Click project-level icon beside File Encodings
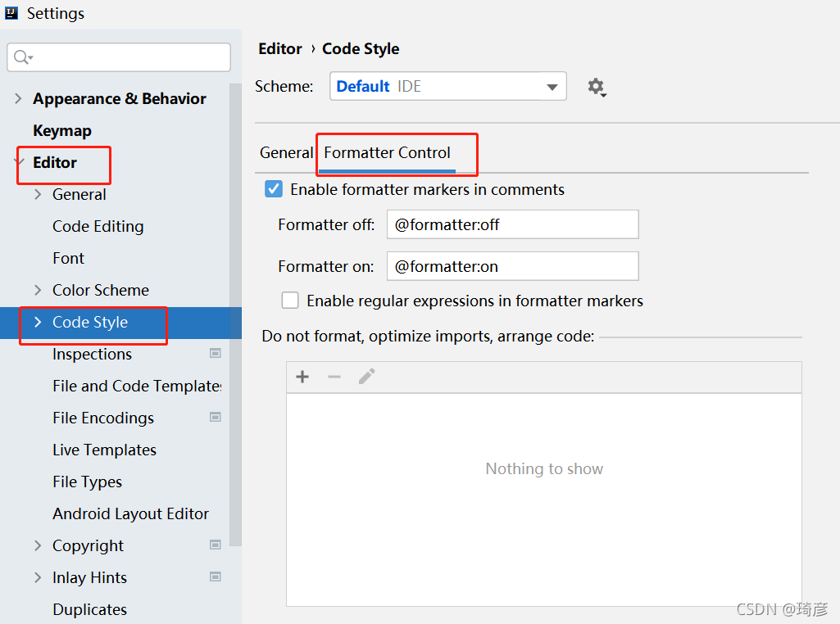Viewport: 840px width, 624px height. pos(216,418)
